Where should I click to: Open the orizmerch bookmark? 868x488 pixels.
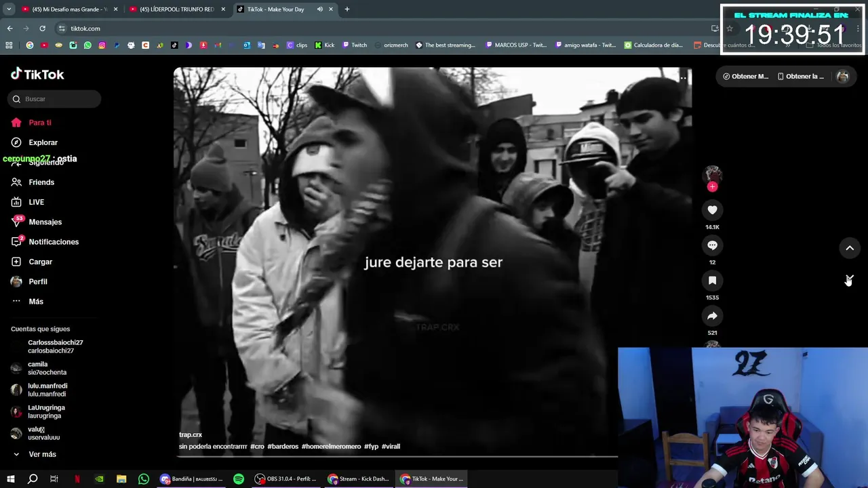(x=391, y=45)
